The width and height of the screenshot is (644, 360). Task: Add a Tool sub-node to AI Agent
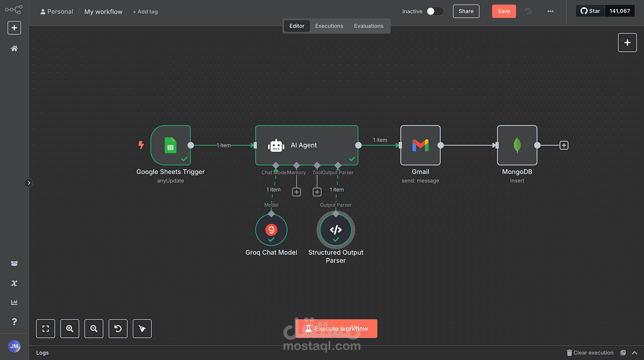317,192
